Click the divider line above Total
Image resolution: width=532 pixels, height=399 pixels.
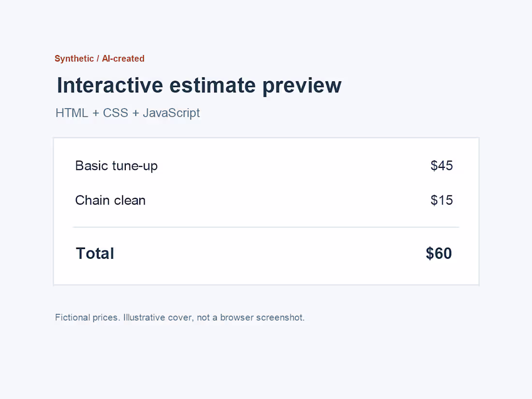pyautogui.click(x=266, y=227)
